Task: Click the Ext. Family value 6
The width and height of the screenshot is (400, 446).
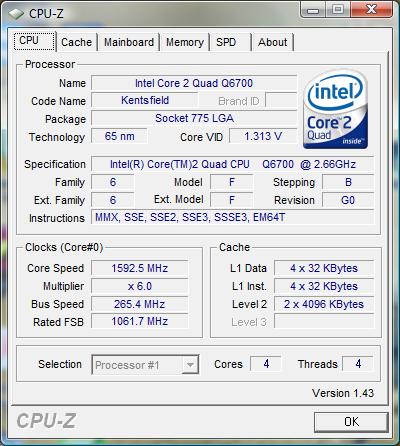Action: pyautogui.click(x=113, y=200)
